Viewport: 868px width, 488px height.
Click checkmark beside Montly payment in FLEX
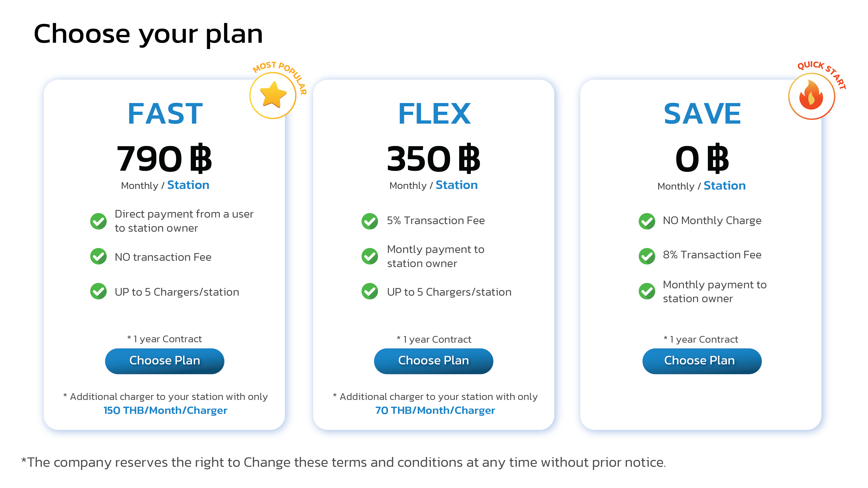[x=370, y=256]
